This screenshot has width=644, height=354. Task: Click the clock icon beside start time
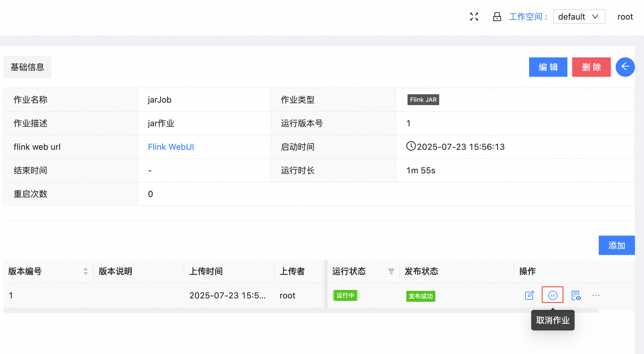click(x=411, y=146)
